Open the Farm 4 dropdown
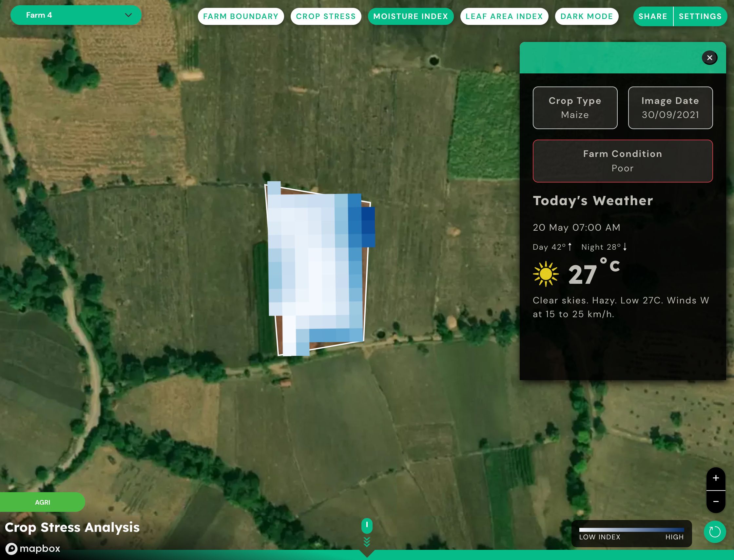Image resolution: width=734 pixels, height=560 pixels. point(76,15)
